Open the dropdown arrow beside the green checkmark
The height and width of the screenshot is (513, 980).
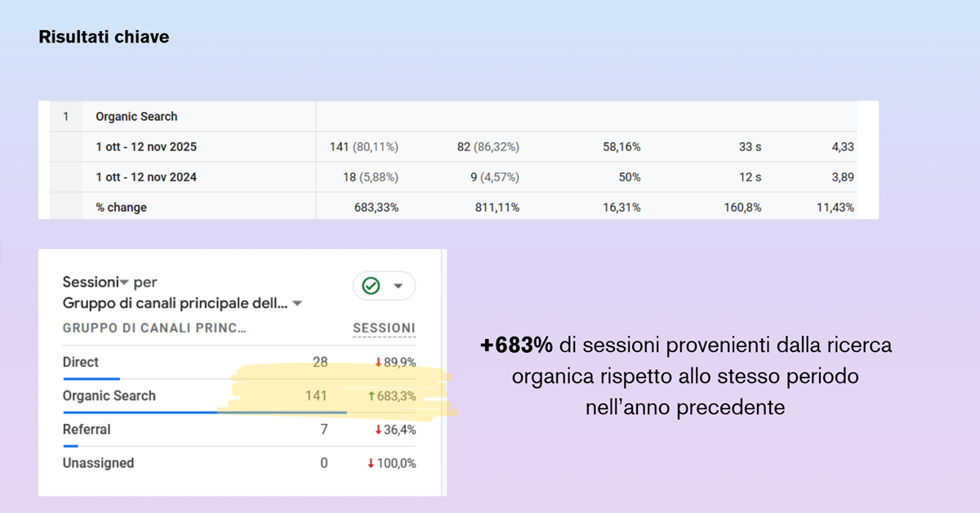click(399, 286)
